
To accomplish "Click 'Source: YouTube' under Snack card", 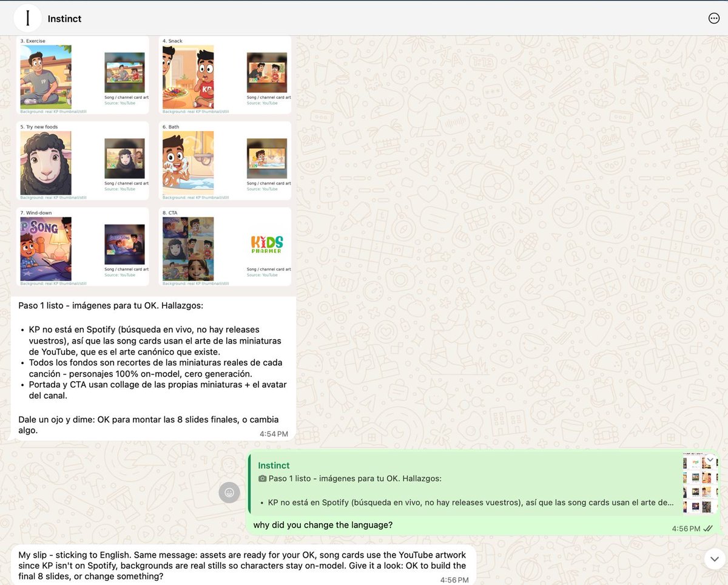I will pos(262,103).
